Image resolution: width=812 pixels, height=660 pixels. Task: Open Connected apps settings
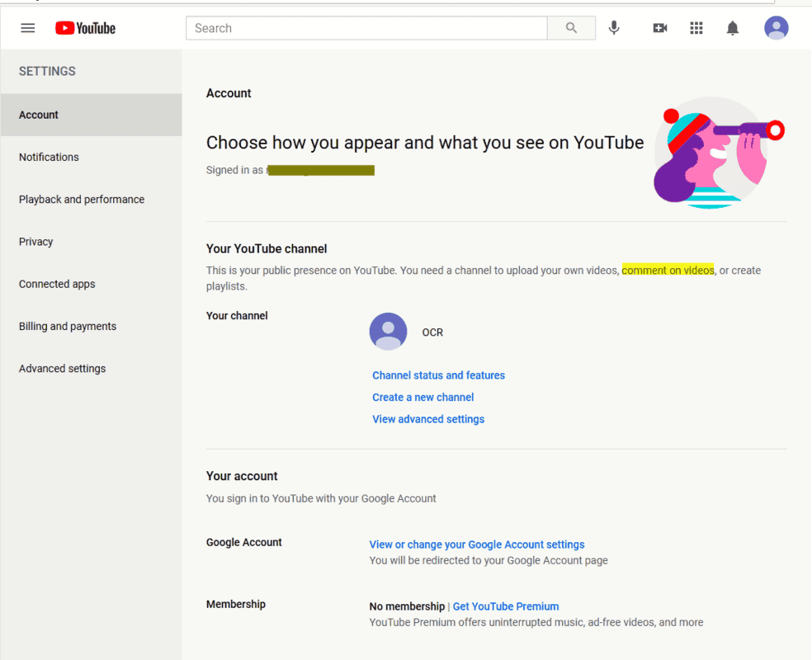pyautogui.click(x=91, y=284)
